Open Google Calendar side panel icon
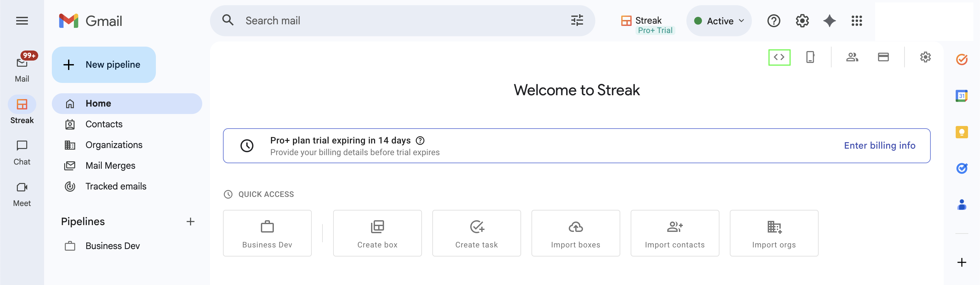This screenshot has height=285, width=980. (x=961, y=96)
